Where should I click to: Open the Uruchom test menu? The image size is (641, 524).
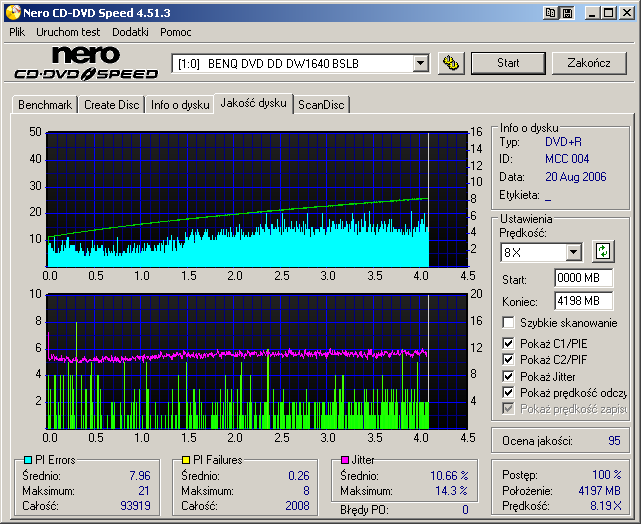tap(68, 32)
